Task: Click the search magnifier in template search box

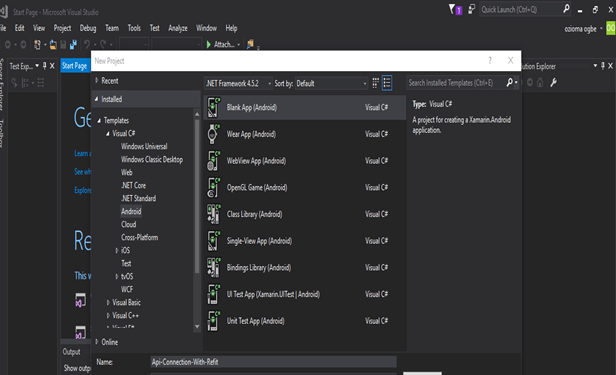Action: 510,82
